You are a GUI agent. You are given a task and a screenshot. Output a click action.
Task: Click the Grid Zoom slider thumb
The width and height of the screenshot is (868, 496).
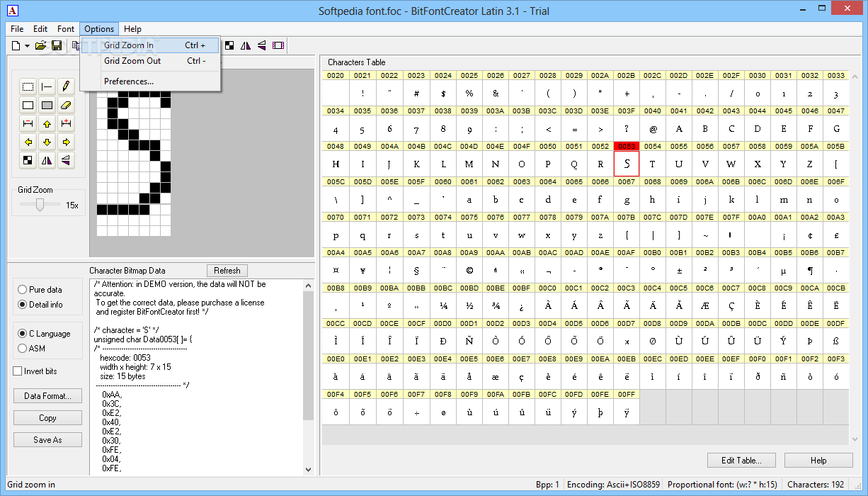(x=40, y=205)
